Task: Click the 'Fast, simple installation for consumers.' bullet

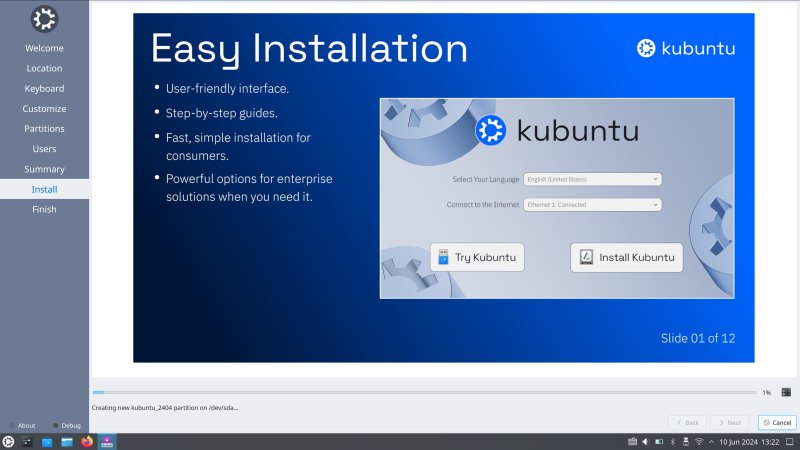Action: coord(238,146)
